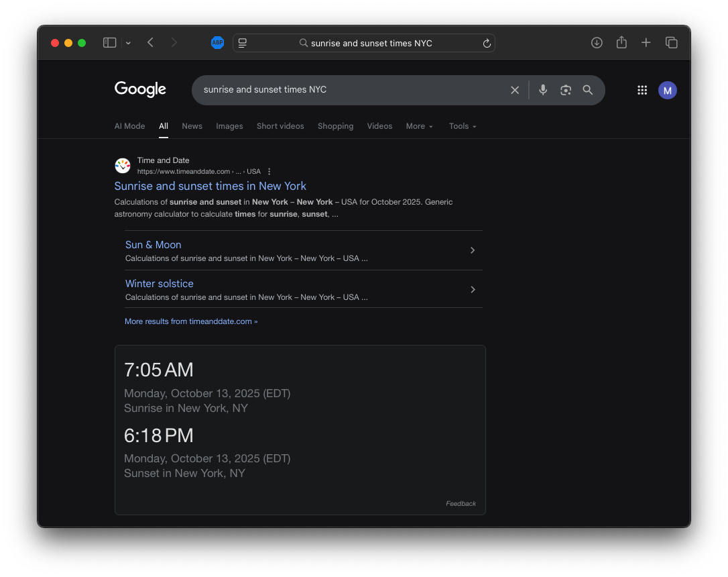Open a new tab with plus icon
This screenshot has width=728, height=577.
pos(646,43)
